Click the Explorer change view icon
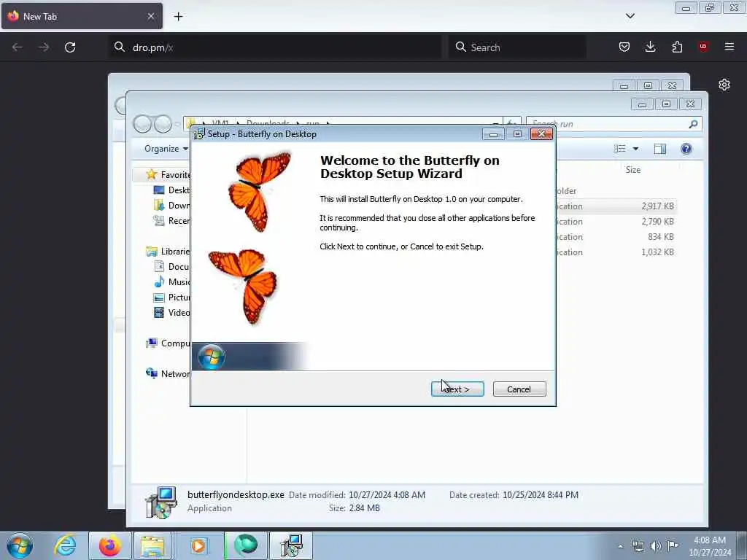 click(620, 149)
